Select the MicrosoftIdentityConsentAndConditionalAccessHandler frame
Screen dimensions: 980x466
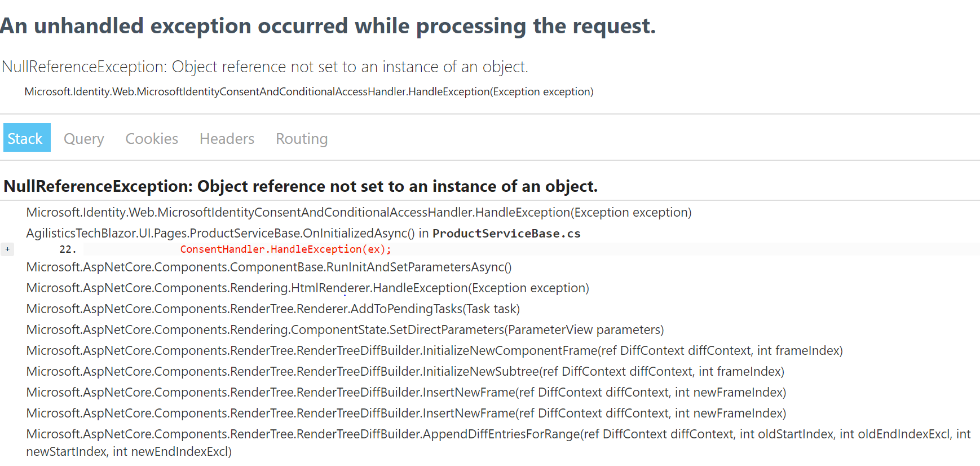tap(359, 212)
